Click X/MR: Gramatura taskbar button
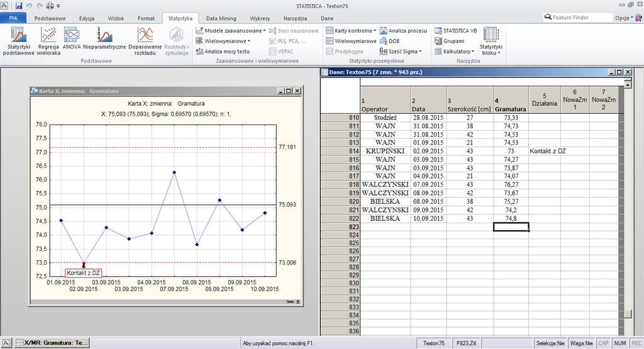 tap(52, 343)
